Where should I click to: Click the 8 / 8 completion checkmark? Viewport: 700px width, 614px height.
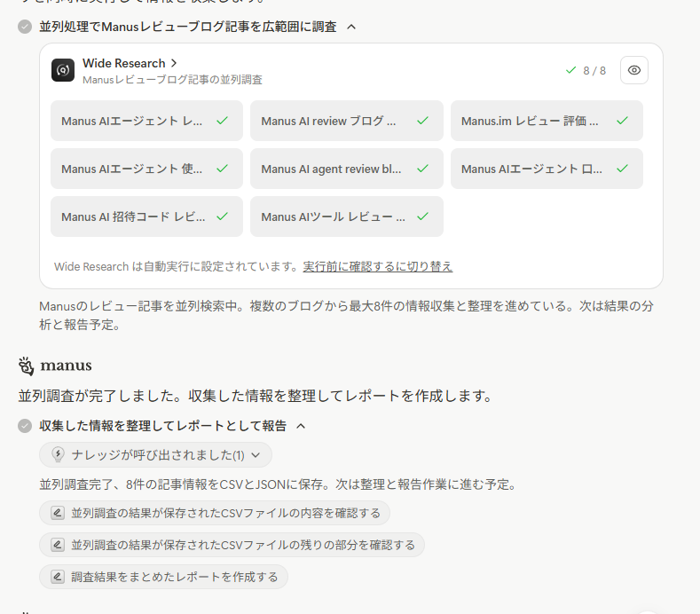(x=570, y=71)
